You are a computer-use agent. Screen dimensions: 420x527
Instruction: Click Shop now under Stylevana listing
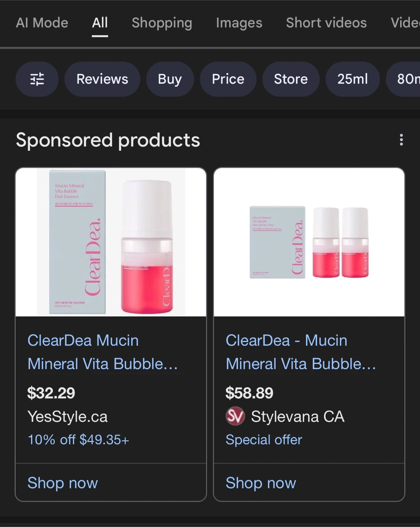click(x=261, y=483)
